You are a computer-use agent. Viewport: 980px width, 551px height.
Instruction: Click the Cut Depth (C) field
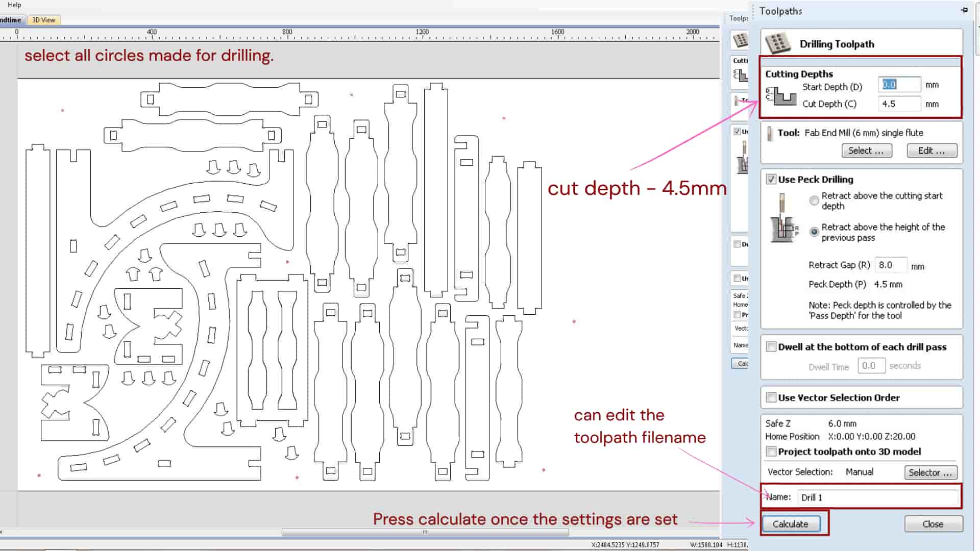click(899, 104)
